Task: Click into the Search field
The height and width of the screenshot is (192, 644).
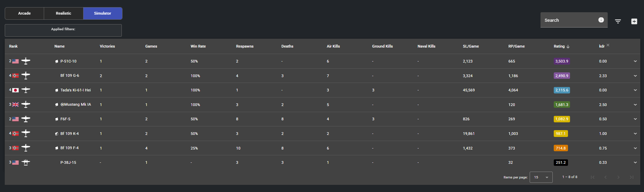Action: 568,20
